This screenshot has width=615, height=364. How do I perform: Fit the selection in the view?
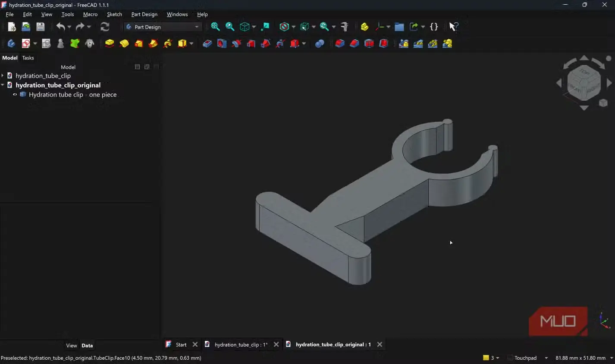pyautogui.click(x=230, y=27)
